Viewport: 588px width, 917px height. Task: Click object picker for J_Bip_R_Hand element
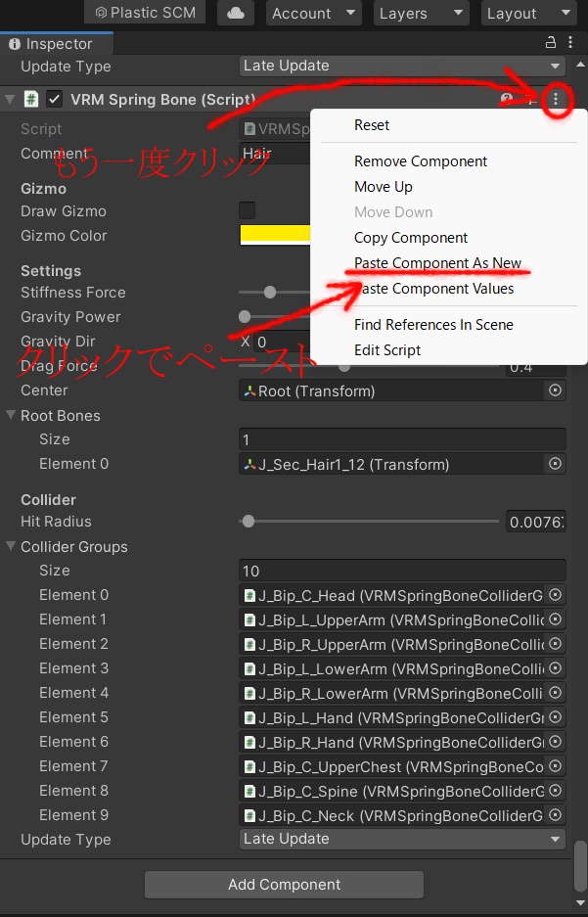[x=555, y=742]
